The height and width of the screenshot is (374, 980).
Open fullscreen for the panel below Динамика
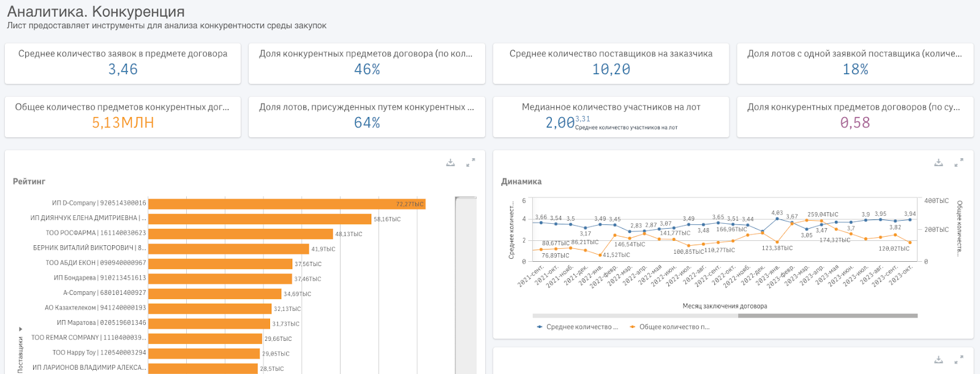pyautogui.click(x=959, y=360)
